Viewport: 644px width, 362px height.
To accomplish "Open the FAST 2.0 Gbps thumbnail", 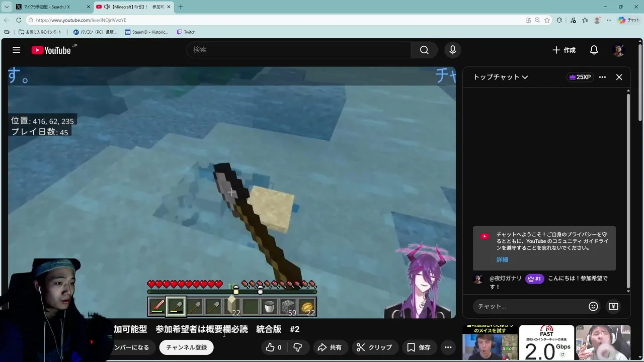I will coord(546,343).
